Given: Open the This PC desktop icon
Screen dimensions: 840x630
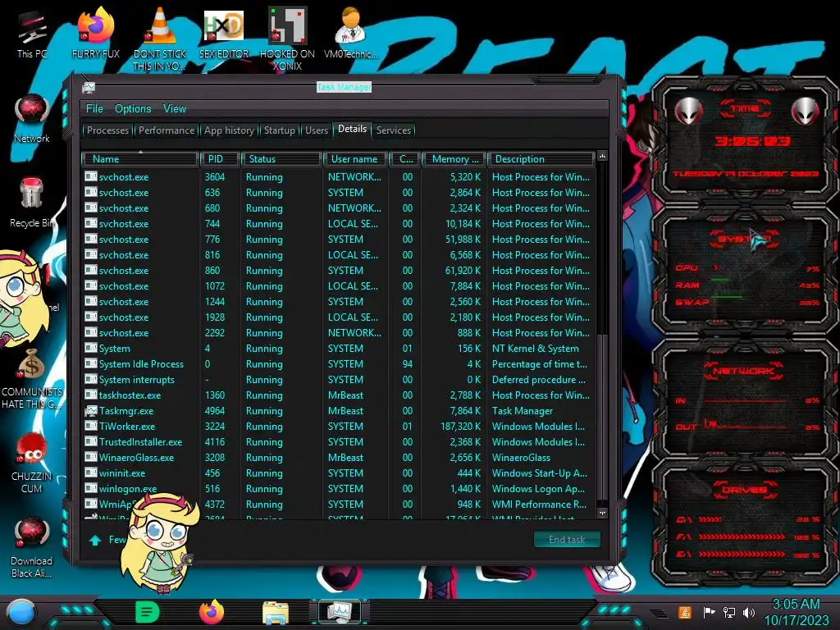Looking at the screenshot, I should (x=32, y=33).
